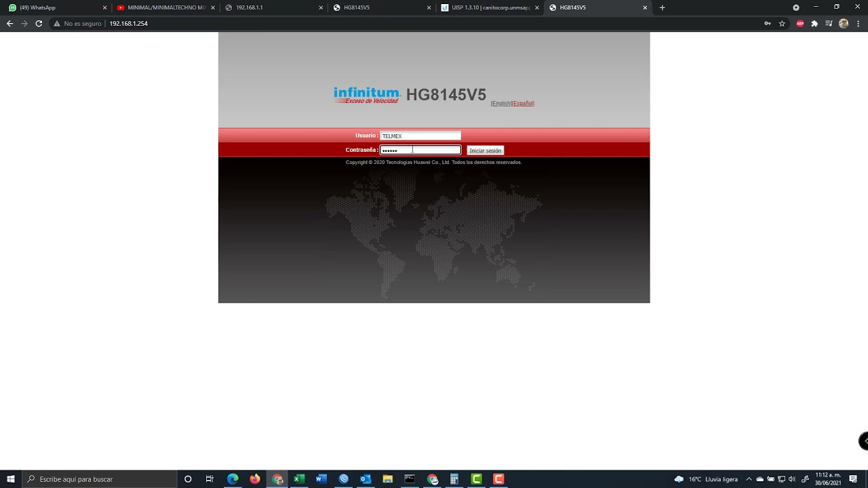This screenshot has height=488, width=868.
Task: Click the Usuario input field
Action: pyautogui.click(x=420, y=136)
